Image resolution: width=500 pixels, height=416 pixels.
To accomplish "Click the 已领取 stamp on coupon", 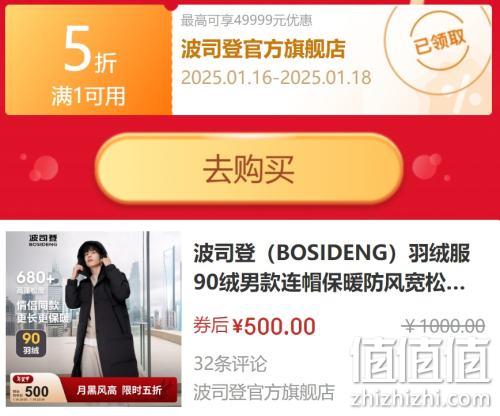I will [439, 42].
